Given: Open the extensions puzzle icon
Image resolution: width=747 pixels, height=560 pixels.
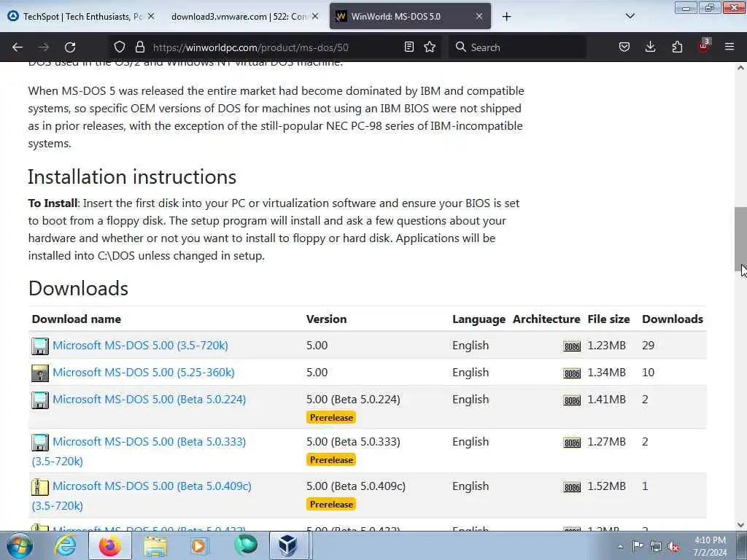Looking at the screenshot, I should pos(677,47).
